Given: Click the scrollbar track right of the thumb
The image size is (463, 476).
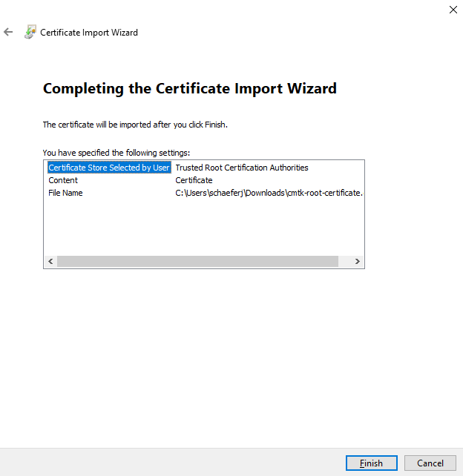Looking at the screenshot, I should pos(344,262).
